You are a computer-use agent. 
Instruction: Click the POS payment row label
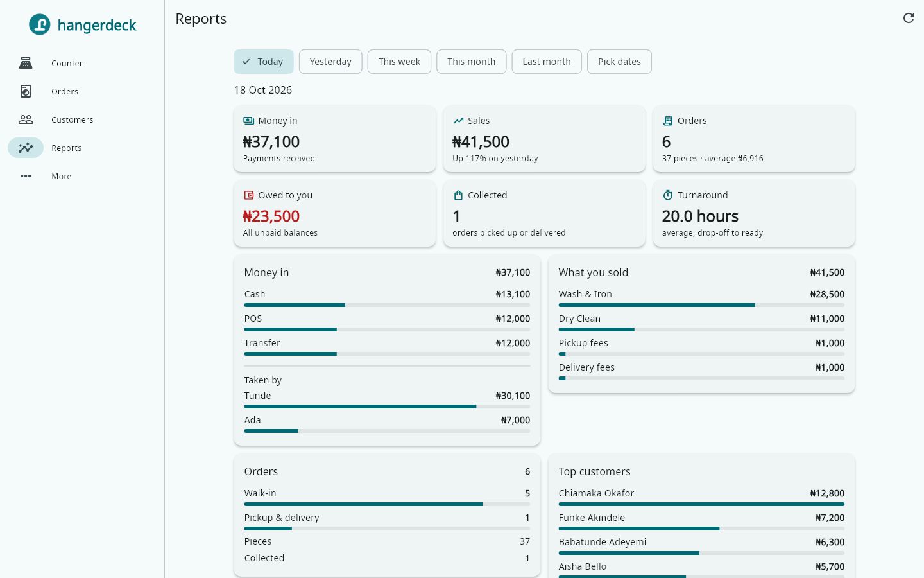tap(253, 319)
